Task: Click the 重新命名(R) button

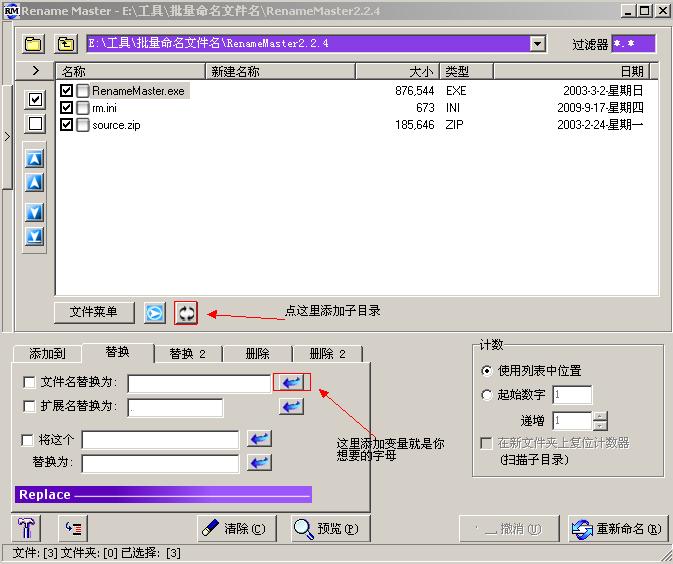Action: click(618, 528)
